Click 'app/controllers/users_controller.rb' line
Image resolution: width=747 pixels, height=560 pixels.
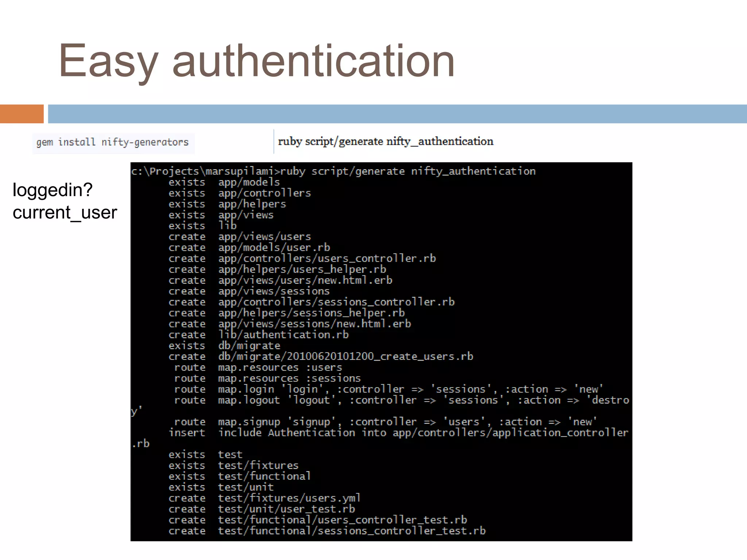point(302,258)
